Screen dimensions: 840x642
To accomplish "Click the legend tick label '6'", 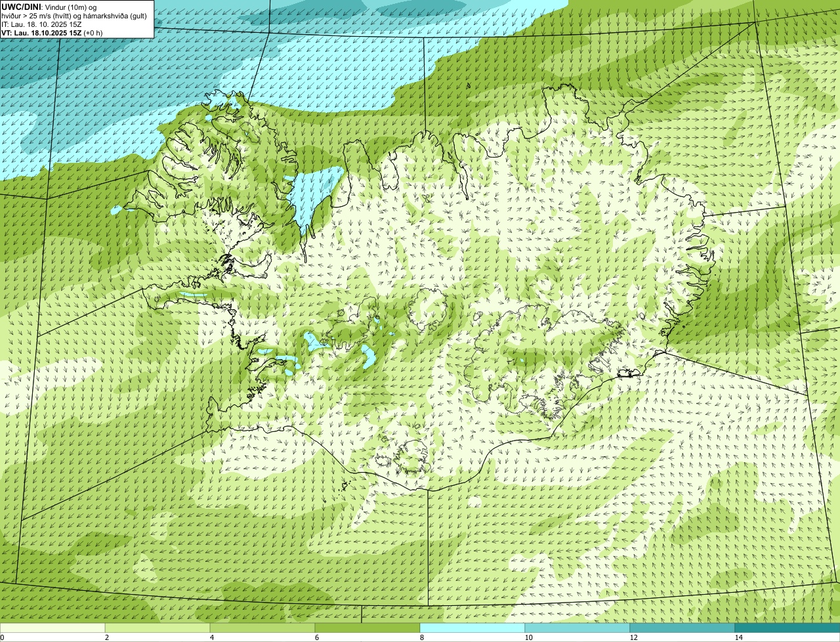I will tap(316, 637).
